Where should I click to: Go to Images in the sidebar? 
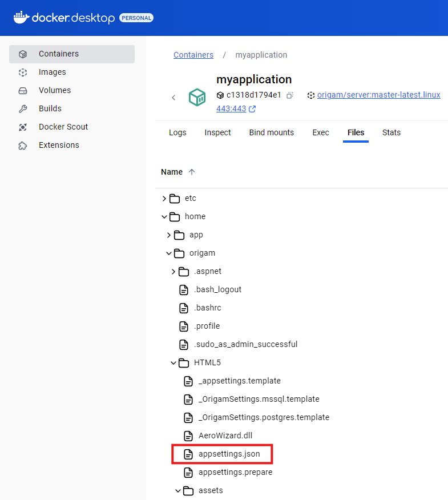[x=72, y=72]
